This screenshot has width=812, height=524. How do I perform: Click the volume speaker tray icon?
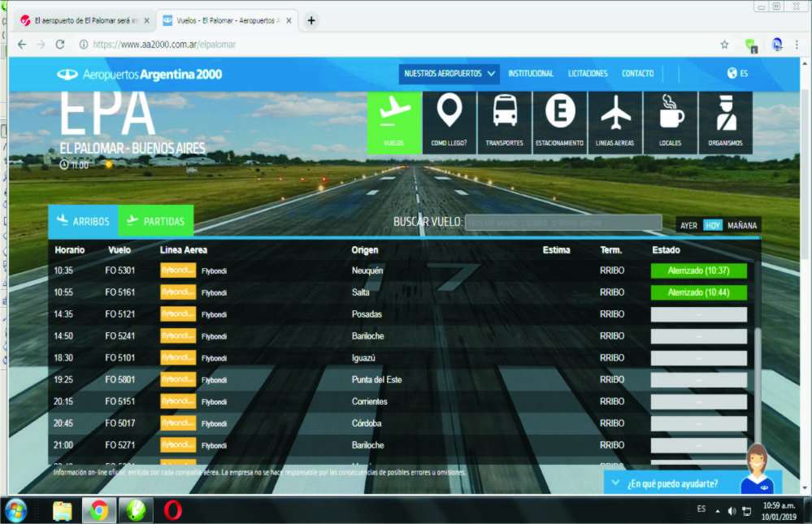tap(732, 512)
